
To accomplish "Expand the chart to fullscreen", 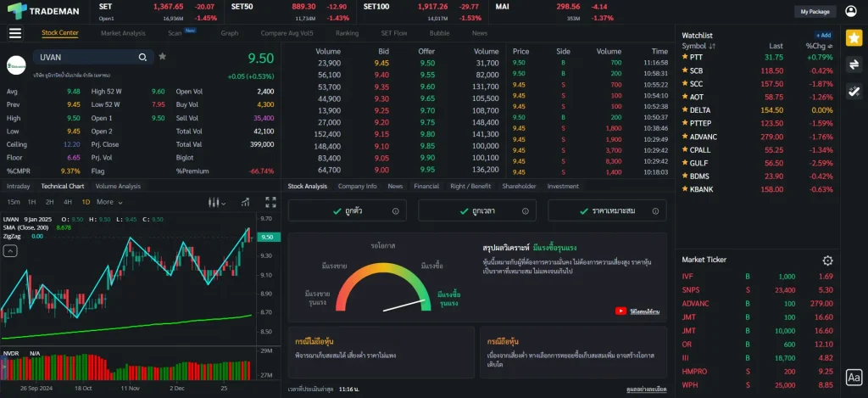I will click(x=270, y=202).
